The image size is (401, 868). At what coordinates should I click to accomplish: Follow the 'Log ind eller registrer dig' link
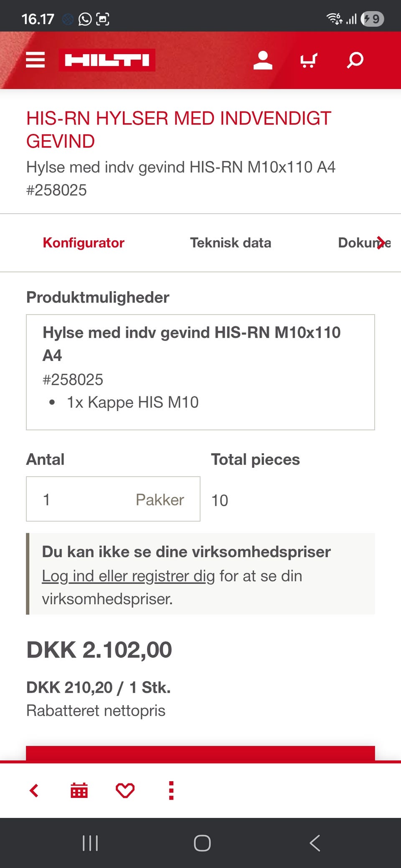128,576
